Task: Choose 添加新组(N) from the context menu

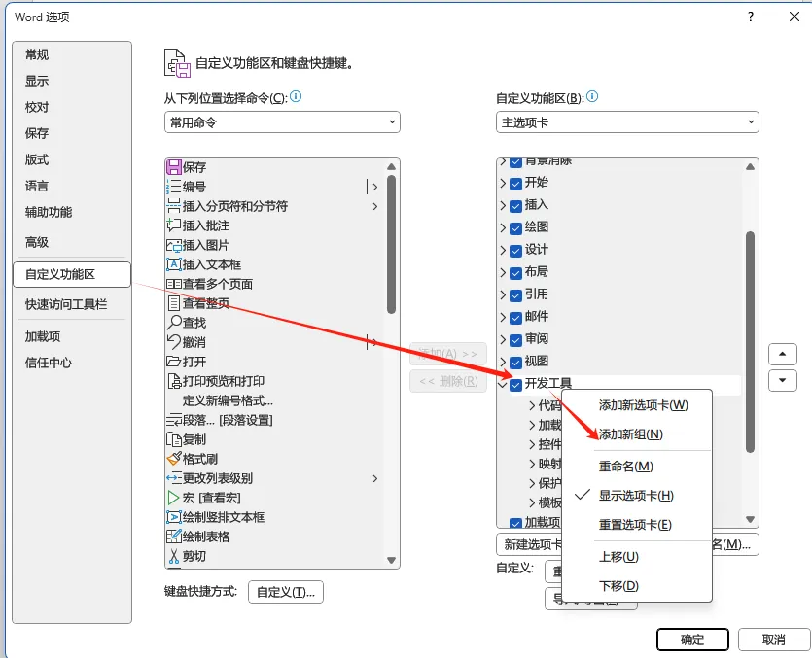Action: click(636, 433)
